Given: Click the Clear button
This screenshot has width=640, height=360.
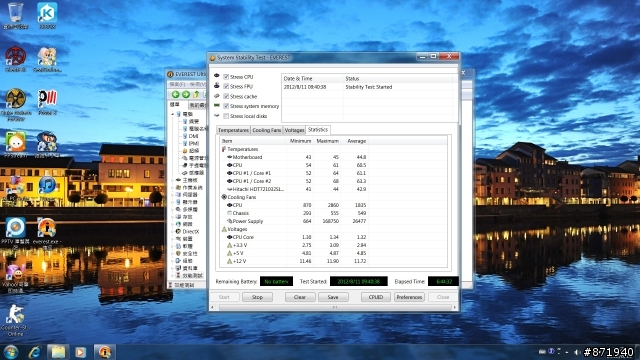Looking at the screenshot, I should point(300,297).
